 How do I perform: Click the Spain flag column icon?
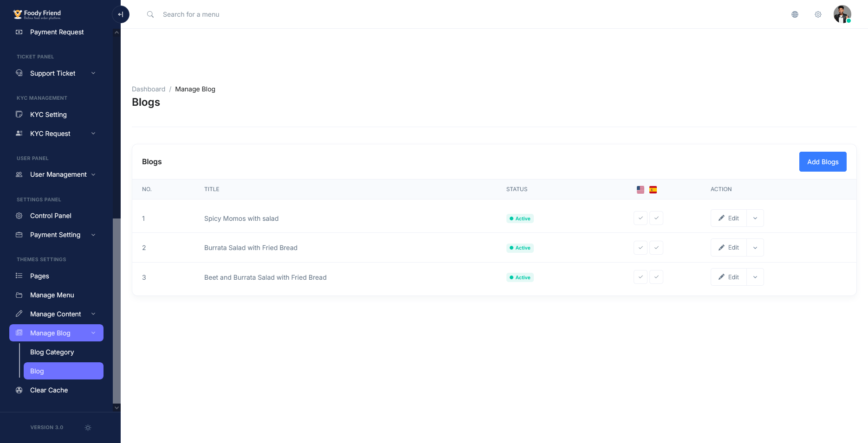pyautogui.click(x=653, y=189)
